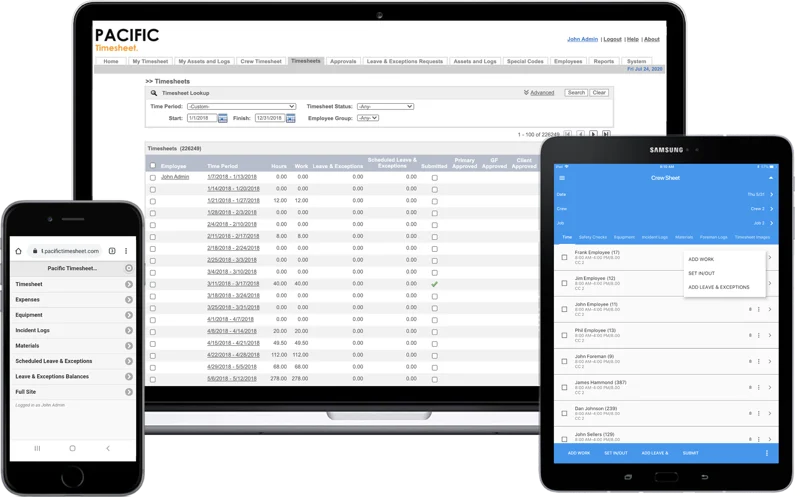Tap the three-dot menu in tablet bottom bar
This screenshot has height=497, width=800.
(x=767, y=453)
